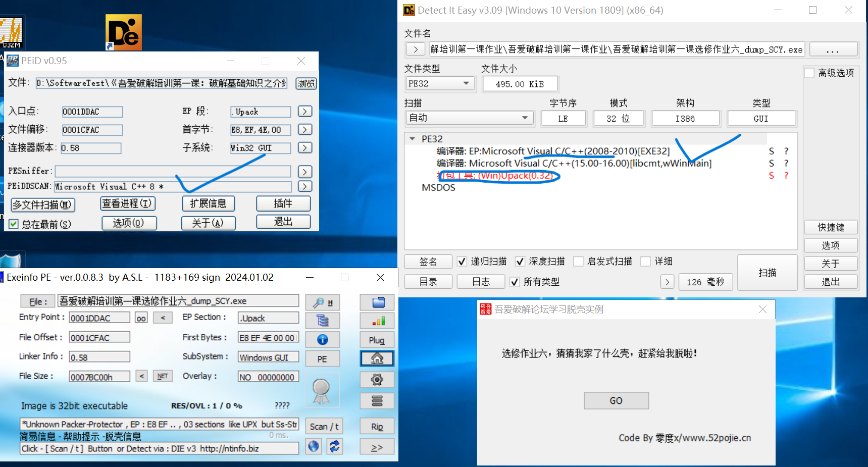The image size is (868, 467).
Task: Click the PEiD arrow button beside first bytes
Action: (305, 130)
